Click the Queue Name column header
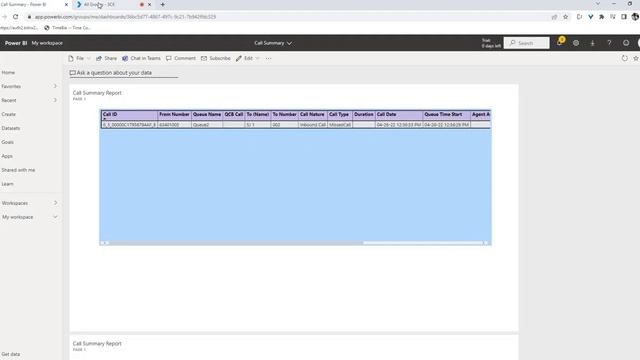Image resolution: width=640 pixels, height=360 pixels. point(207,115)
